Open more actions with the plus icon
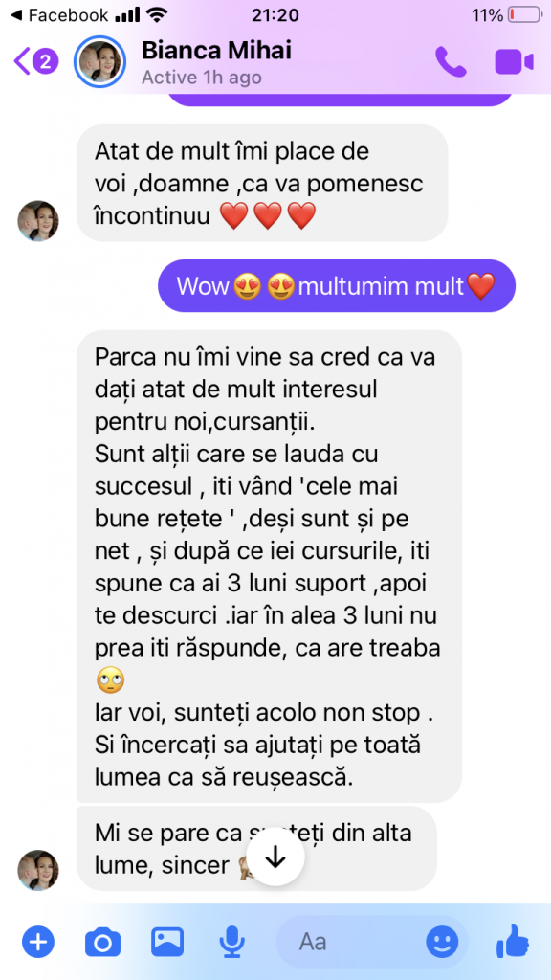 click(x=38, y=942)
